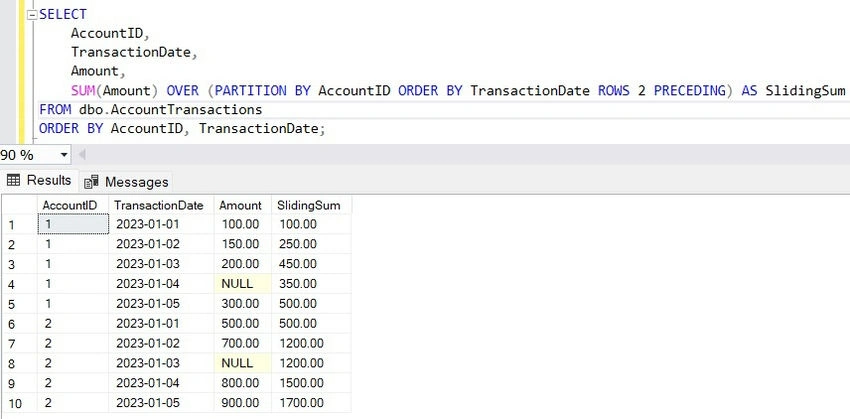850x419 pixels.
Task: Click TransactionDate 2023-01-05 in row 10
Action: (x=147, y=403)
